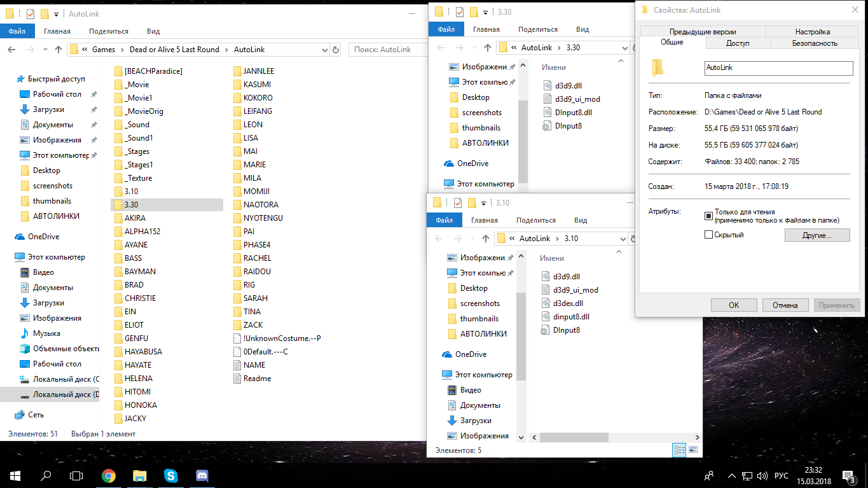
Task: Open the notification center icon
Action: (x=848, y=475)
